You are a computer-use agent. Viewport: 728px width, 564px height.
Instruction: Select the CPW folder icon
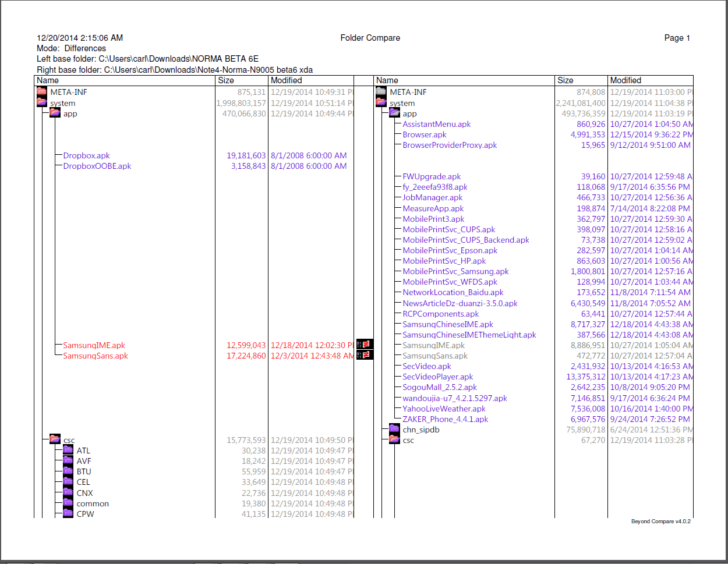[x=68, y=513]
